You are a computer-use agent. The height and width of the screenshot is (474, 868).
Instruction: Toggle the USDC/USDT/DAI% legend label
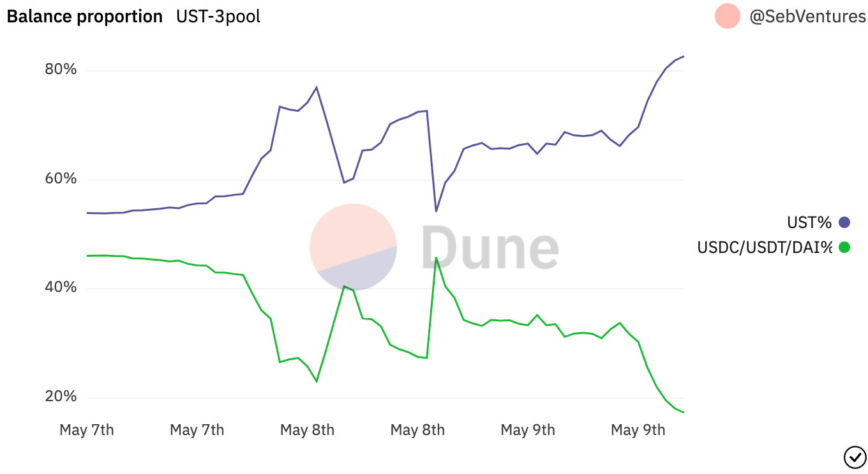pyautogui.click(x=765, y=247)
